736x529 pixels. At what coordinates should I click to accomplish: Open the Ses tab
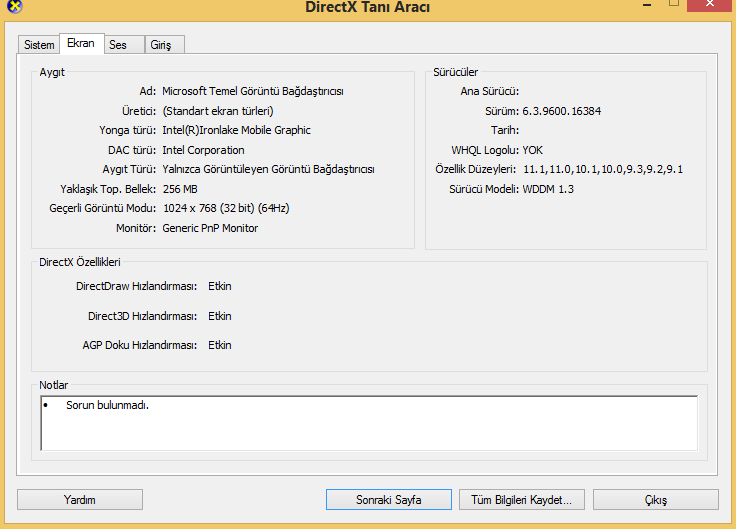[x=124, y=45]
